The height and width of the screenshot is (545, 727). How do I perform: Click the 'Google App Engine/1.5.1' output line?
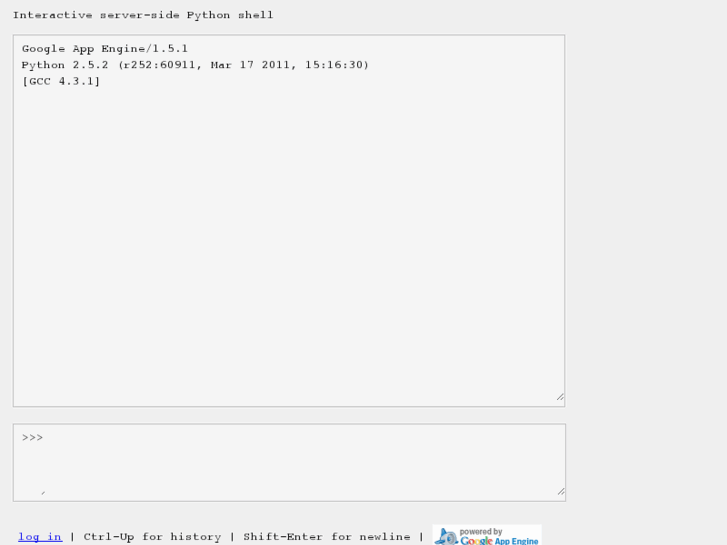105,48
